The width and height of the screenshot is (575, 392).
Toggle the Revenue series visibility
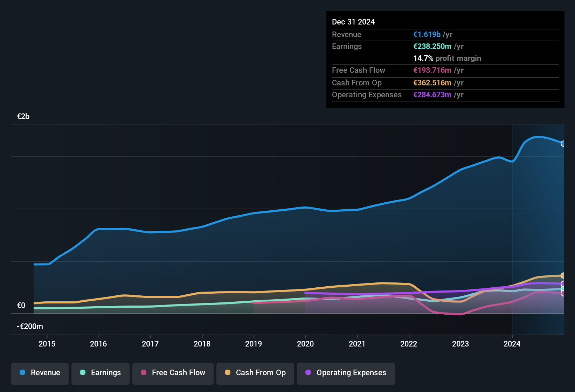click(x=40, y=373)
